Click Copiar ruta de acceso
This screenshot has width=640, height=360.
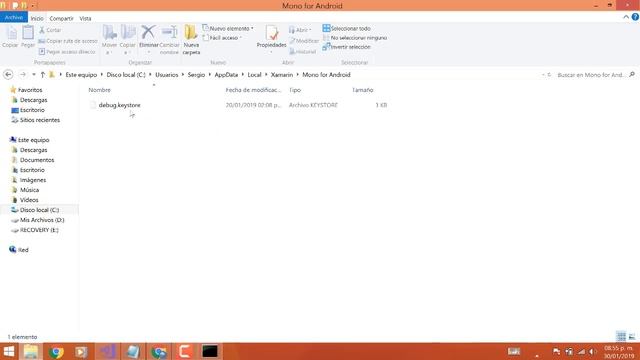[x=68, y=41]
